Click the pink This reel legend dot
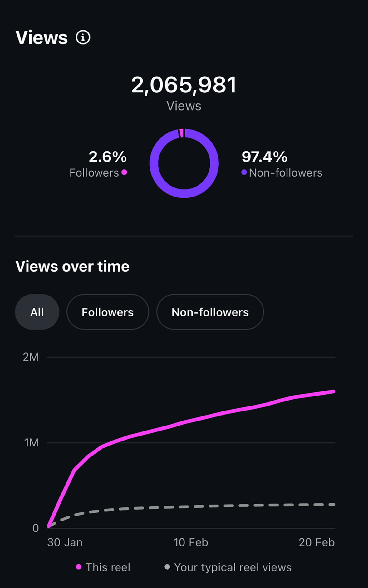Screen dimensions: 368x588 (x=79, y=567)
